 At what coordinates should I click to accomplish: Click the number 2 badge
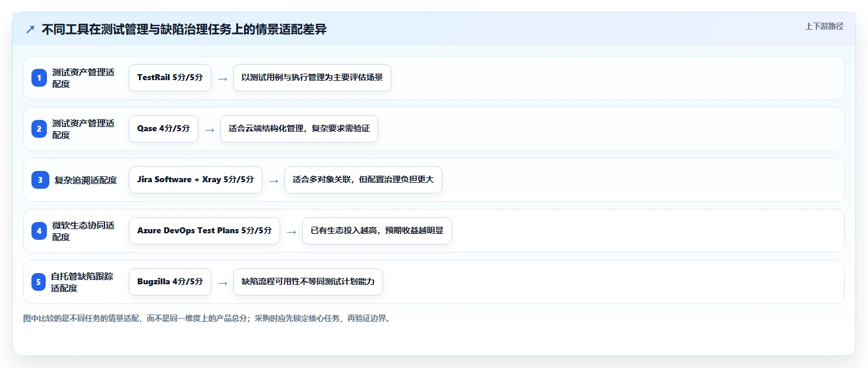39,129
